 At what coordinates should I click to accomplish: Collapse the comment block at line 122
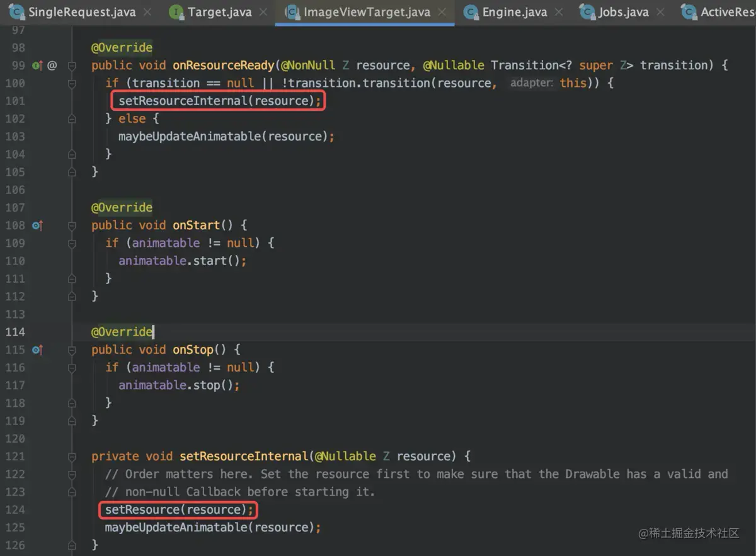(72, 474)
